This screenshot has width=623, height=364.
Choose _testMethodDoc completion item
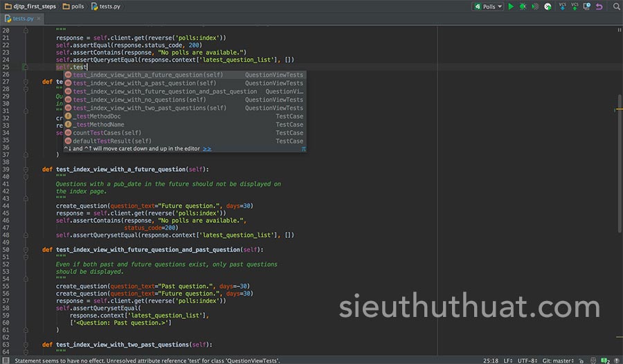pyautogui.click(x=185, y=116)
